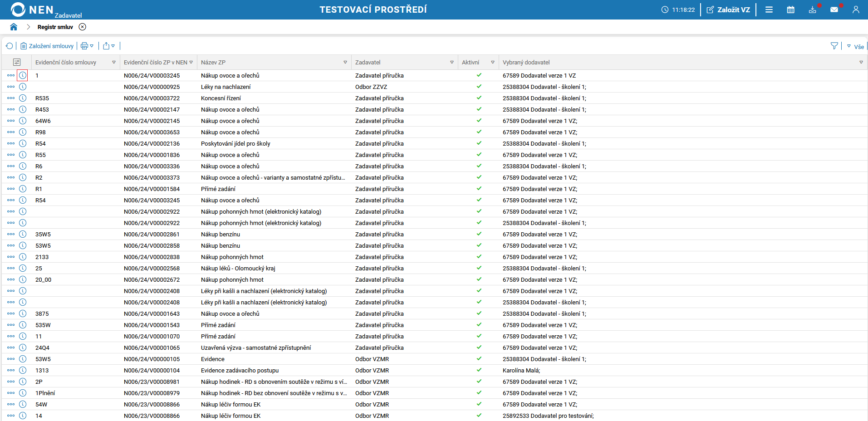Open the Evidenční číslo smlouvy column dropdown
Viewport: 868px width, 421px height.
click(x=113, y=62)
